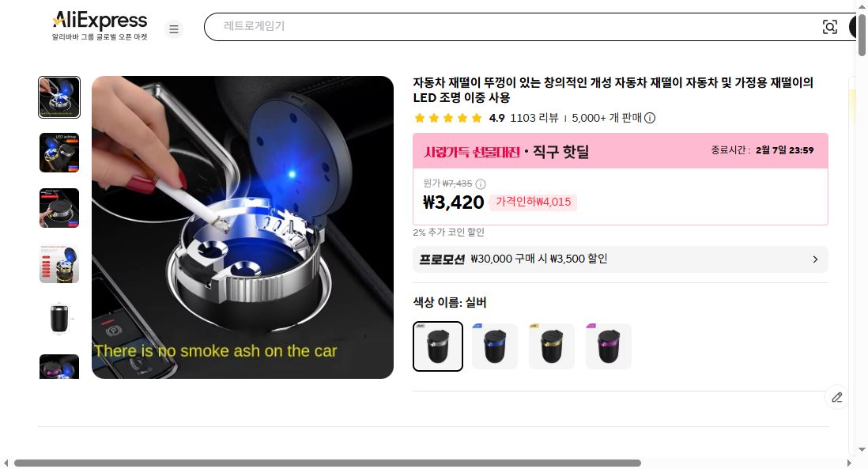Select the silver color ashtray variant
This screenshot has width=868, height=469.
[438, 346]
